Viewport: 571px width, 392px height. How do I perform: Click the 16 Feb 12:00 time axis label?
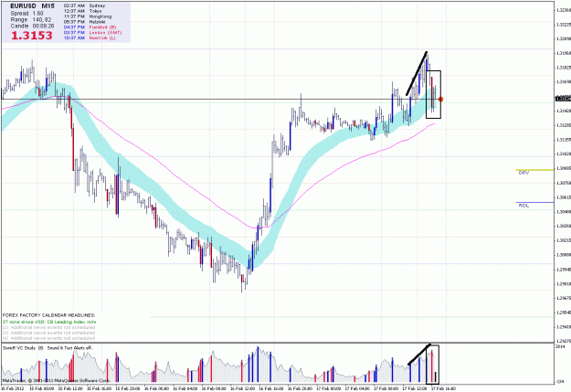coord(244,388)
